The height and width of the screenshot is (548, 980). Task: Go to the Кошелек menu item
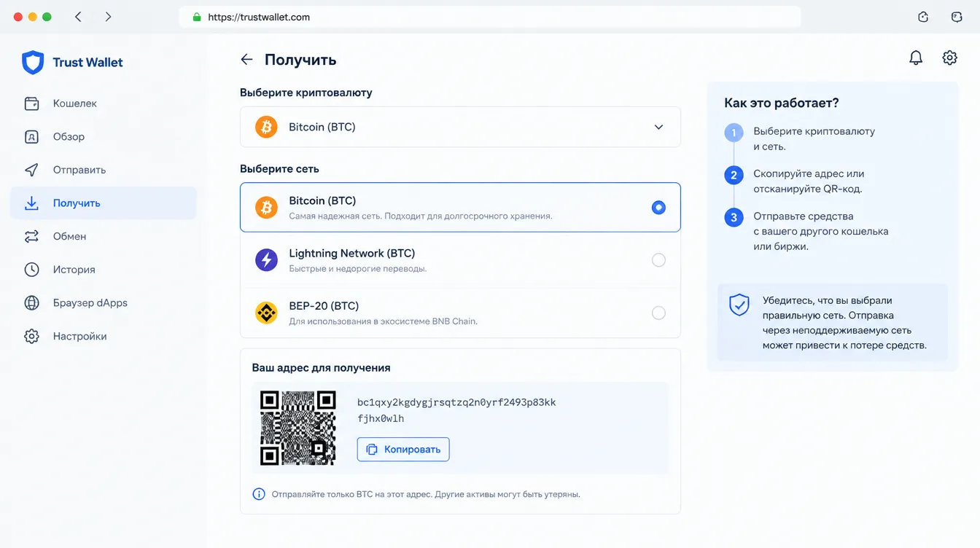(104, 103)
